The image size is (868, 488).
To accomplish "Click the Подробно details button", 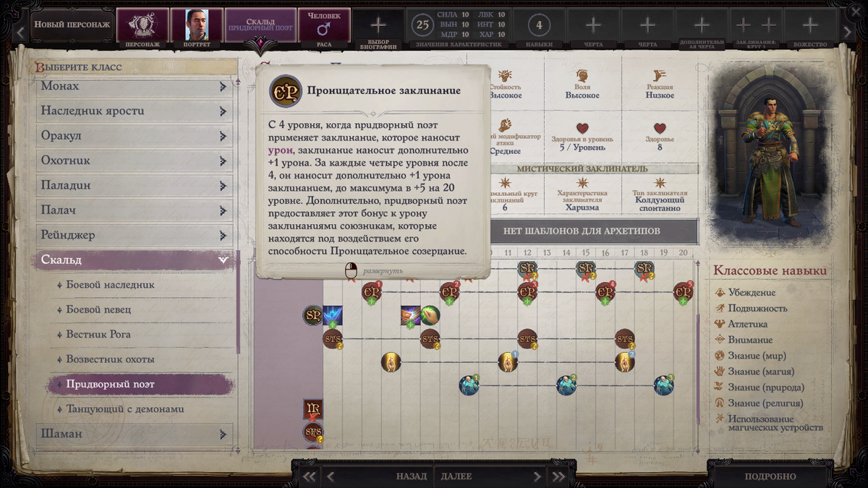I will (x=770, y=476).
